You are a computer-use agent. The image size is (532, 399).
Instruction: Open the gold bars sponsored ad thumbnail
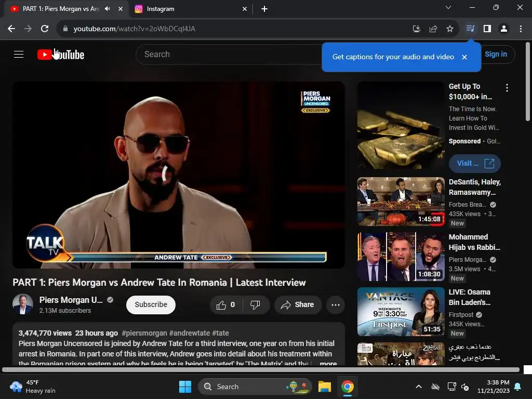coord(401,126)
